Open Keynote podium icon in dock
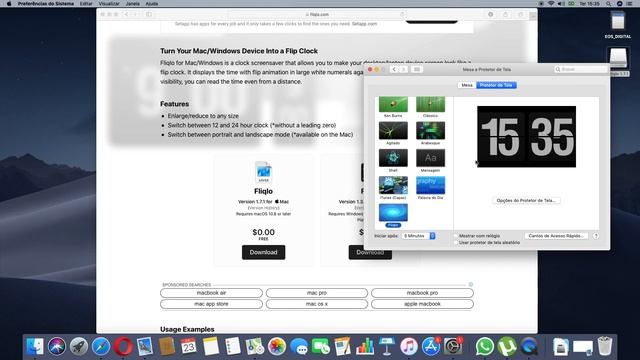This screenshot has height=360, width=640. pyautogui.click(x=387, y=347)
